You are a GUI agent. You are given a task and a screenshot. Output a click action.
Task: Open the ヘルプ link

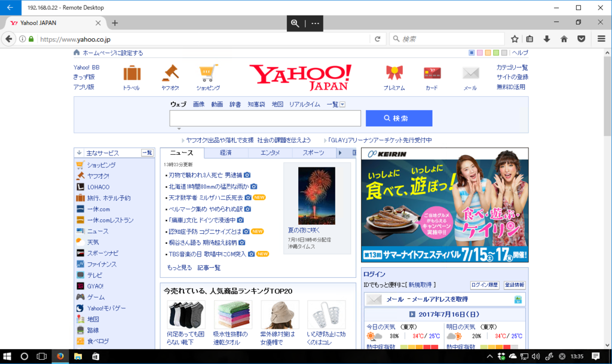pos(520,53)
